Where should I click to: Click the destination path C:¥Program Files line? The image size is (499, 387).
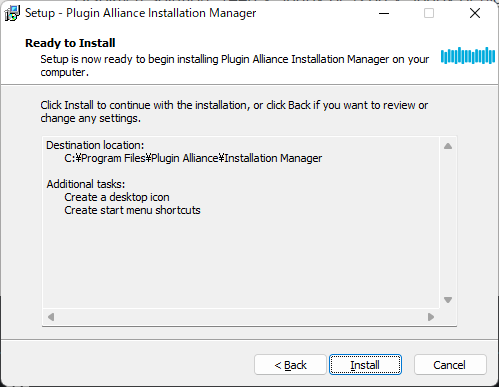(x=193, y=158)
